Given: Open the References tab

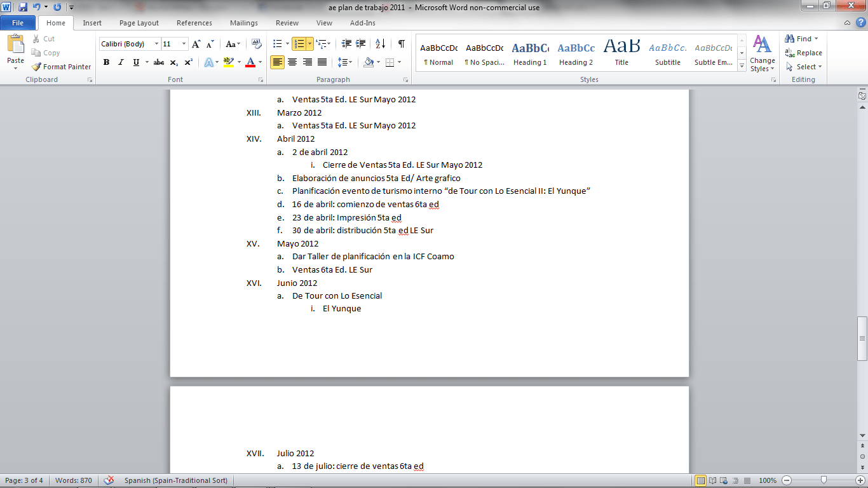Looking at the screenshot, I should click(194, 23).
